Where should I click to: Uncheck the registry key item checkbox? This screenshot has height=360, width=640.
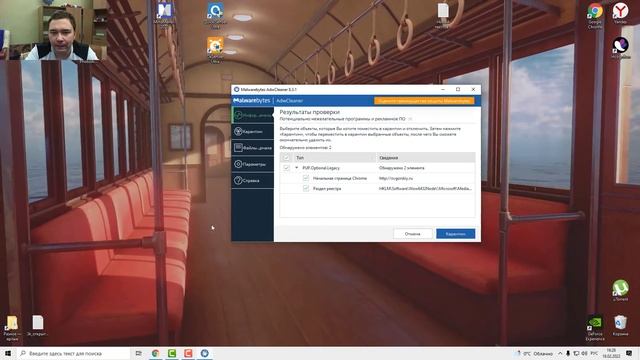tap(306, 189)
